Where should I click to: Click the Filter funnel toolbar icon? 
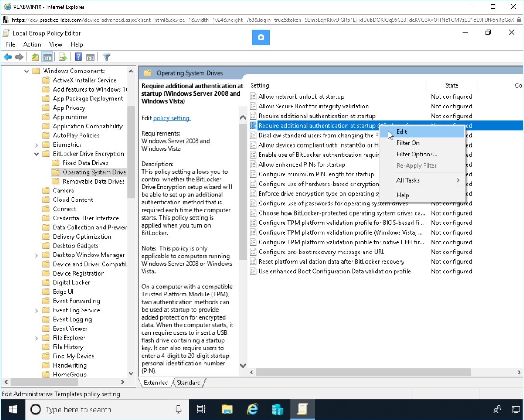(106, 57)
